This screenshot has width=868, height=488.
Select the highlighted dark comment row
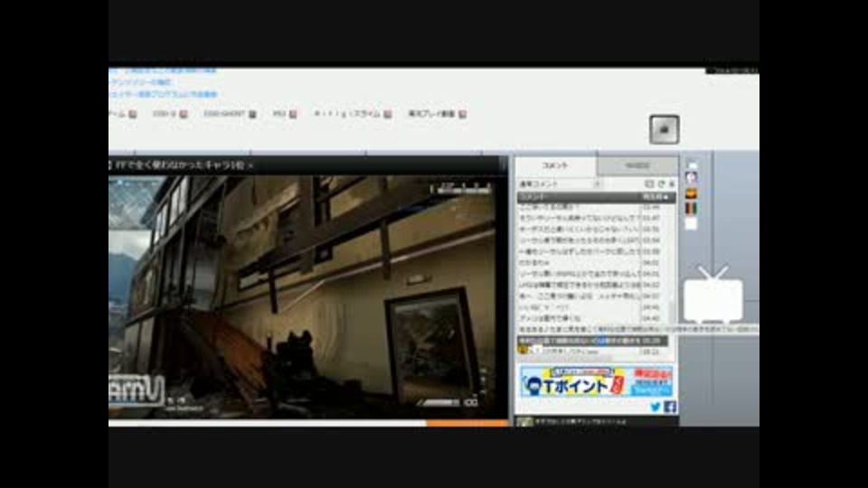[x=592, y=341]
